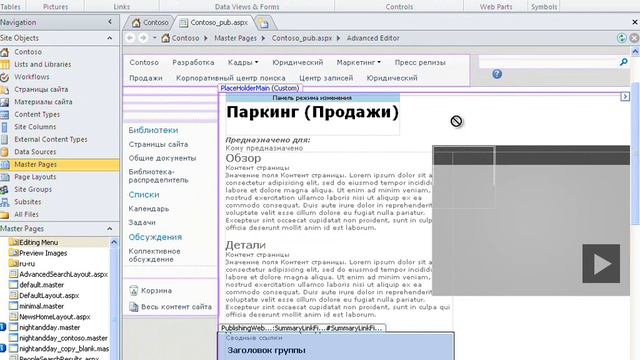
Task: Play the video overlay
Action: pos(601,264)
